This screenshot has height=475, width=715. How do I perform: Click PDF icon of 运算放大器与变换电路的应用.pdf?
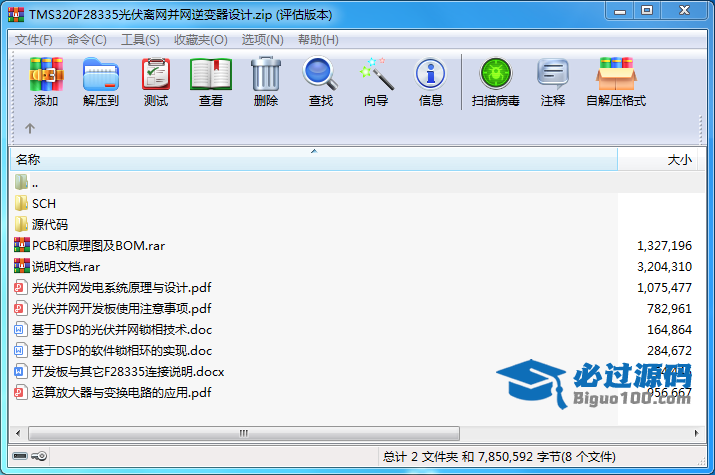(20, 392)
